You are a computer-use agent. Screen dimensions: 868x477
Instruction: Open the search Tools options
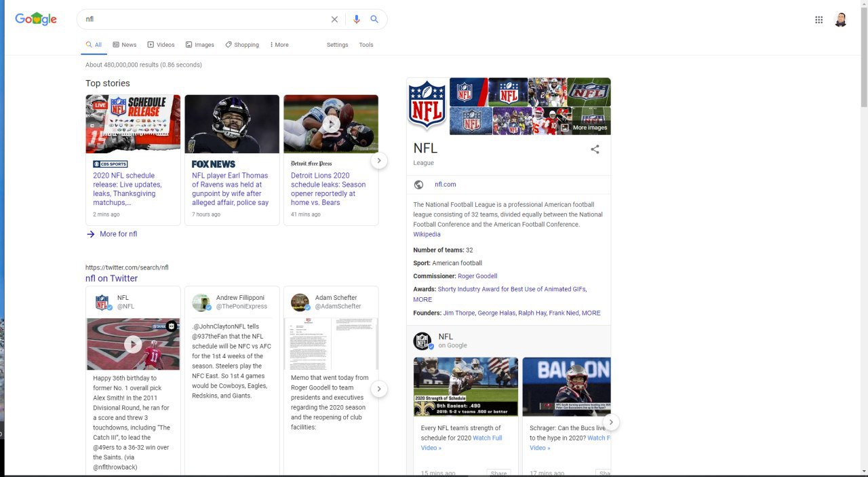tap(366, 45)
